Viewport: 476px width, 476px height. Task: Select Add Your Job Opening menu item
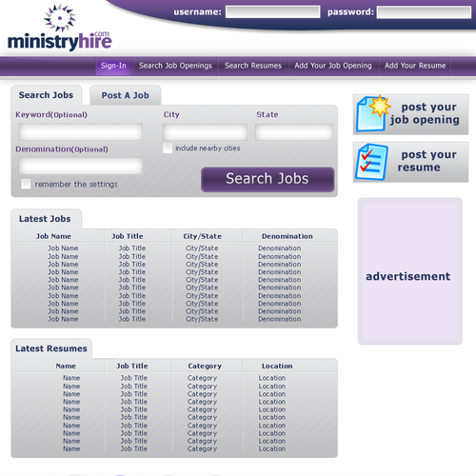point(333,66)
